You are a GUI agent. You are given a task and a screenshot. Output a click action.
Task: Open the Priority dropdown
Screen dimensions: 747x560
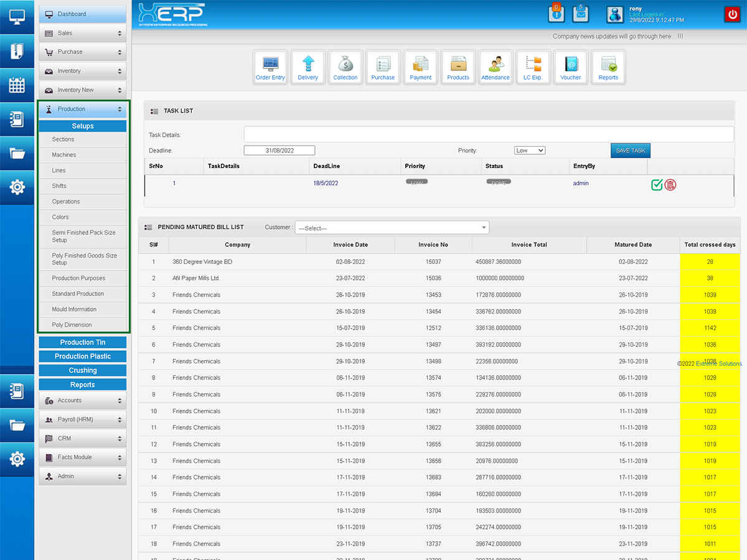530,151
